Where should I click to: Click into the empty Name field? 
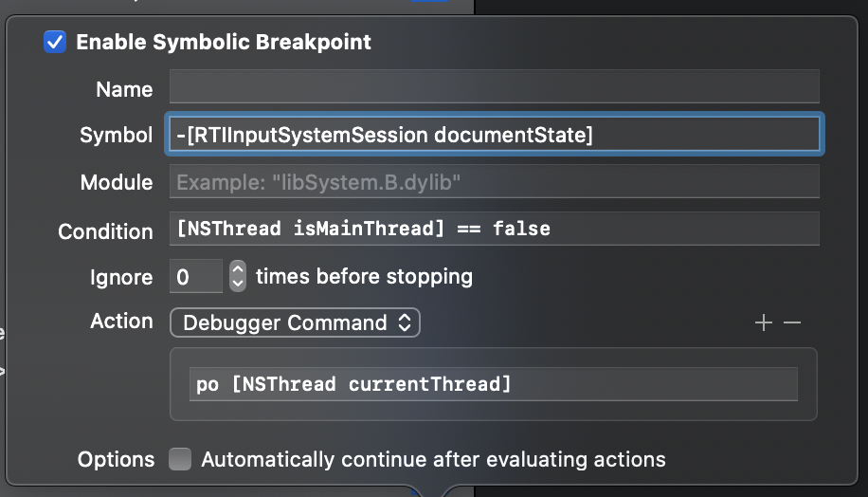point(494,88)
